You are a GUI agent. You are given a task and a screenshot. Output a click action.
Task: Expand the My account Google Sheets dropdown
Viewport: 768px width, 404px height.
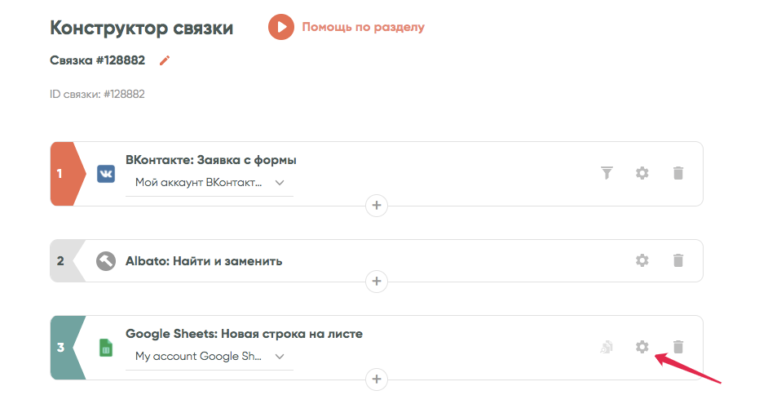209,357
